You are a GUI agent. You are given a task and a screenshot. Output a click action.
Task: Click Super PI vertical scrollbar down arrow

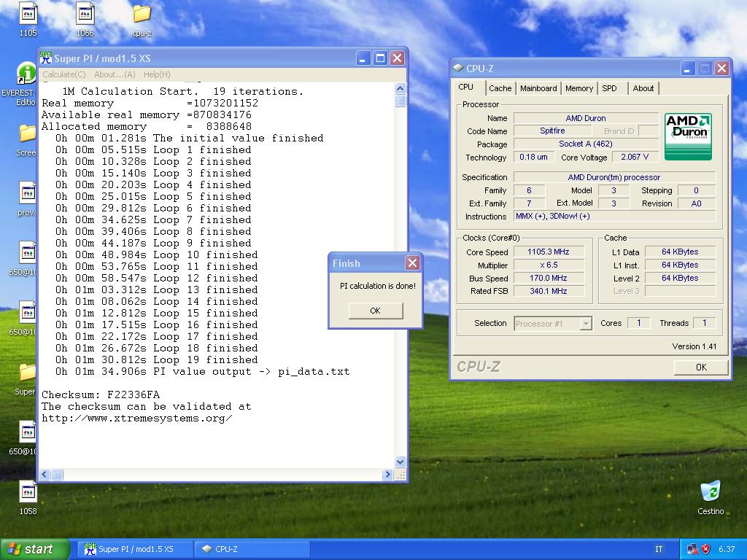point(400,462)
